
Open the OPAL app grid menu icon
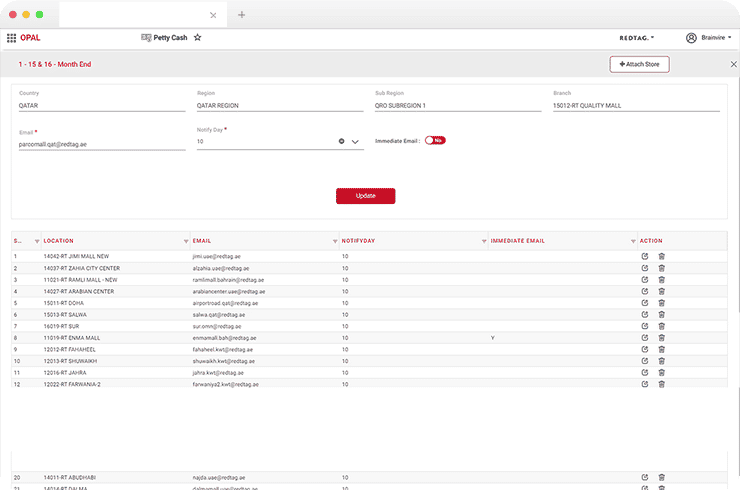click(11, 37)
